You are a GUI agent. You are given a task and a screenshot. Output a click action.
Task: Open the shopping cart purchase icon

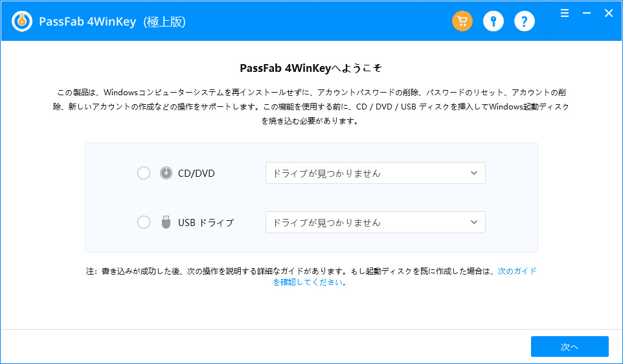(x=462, y=21)
